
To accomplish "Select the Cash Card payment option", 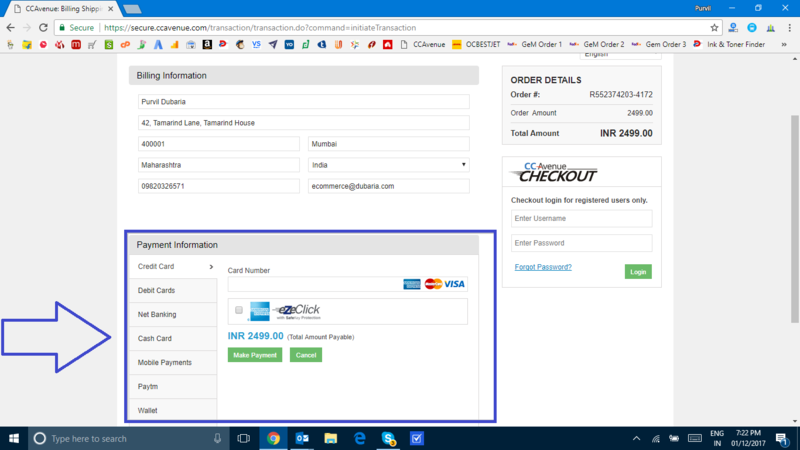I will pos(173,338).
